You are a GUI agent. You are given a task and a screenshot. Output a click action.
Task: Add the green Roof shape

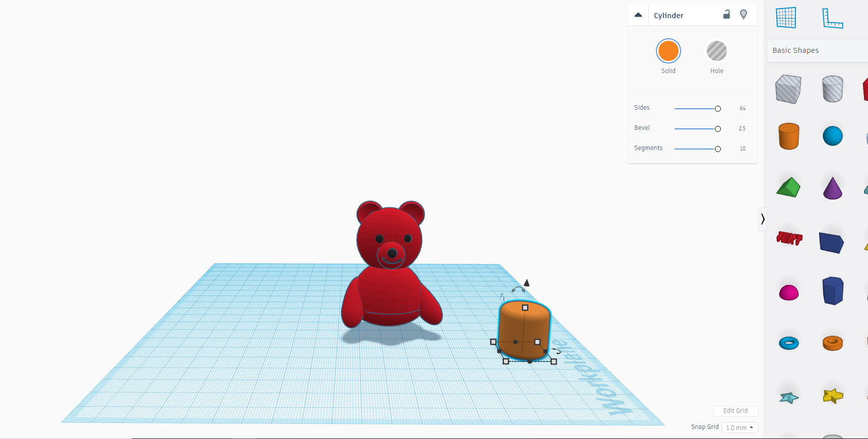[x=788, y=187]
